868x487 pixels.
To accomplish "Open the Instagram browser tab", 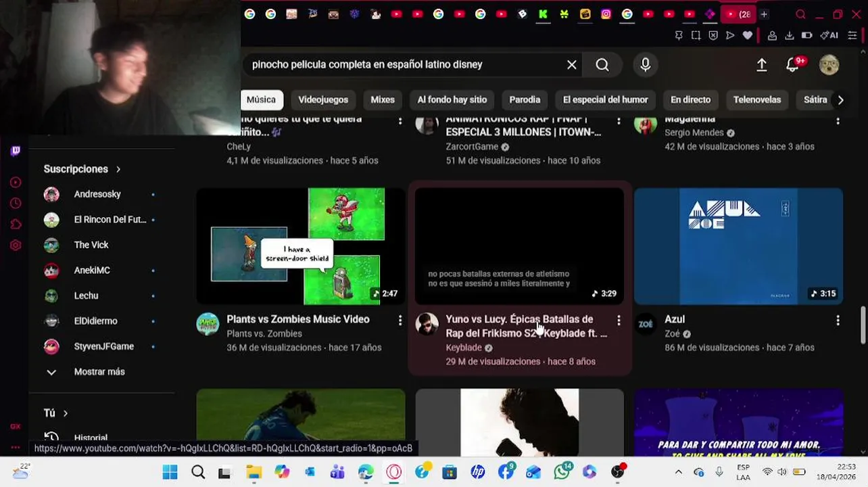I will point(606,14).
